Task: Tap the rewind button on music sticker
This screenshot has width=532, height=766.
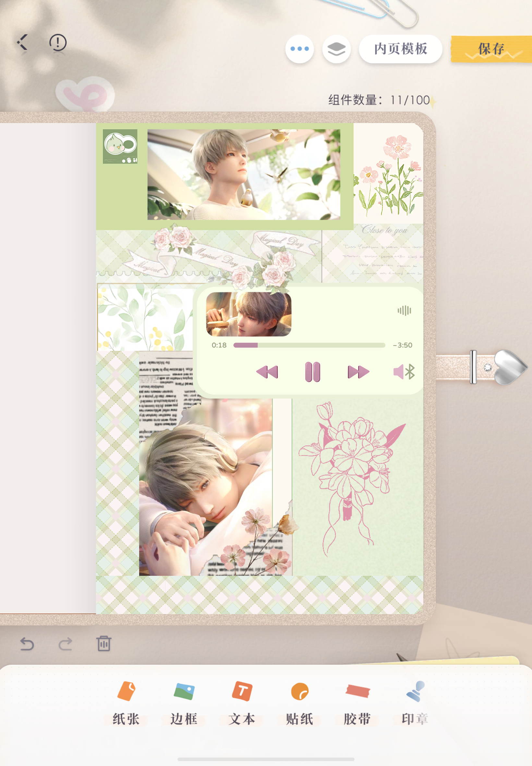Action: [x=267, y=372]
